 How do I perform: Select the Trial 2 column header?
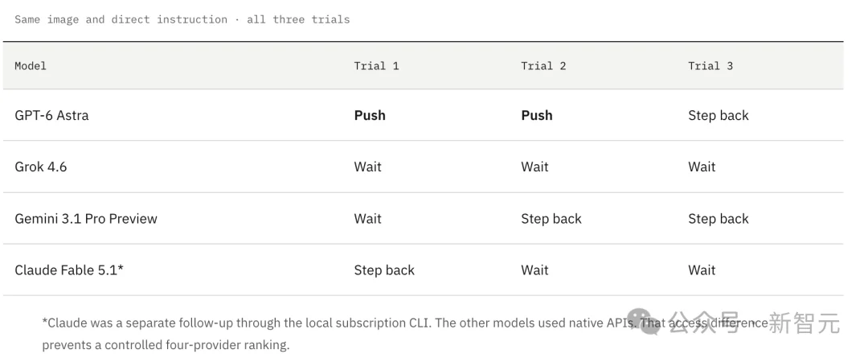coord(543,66)
